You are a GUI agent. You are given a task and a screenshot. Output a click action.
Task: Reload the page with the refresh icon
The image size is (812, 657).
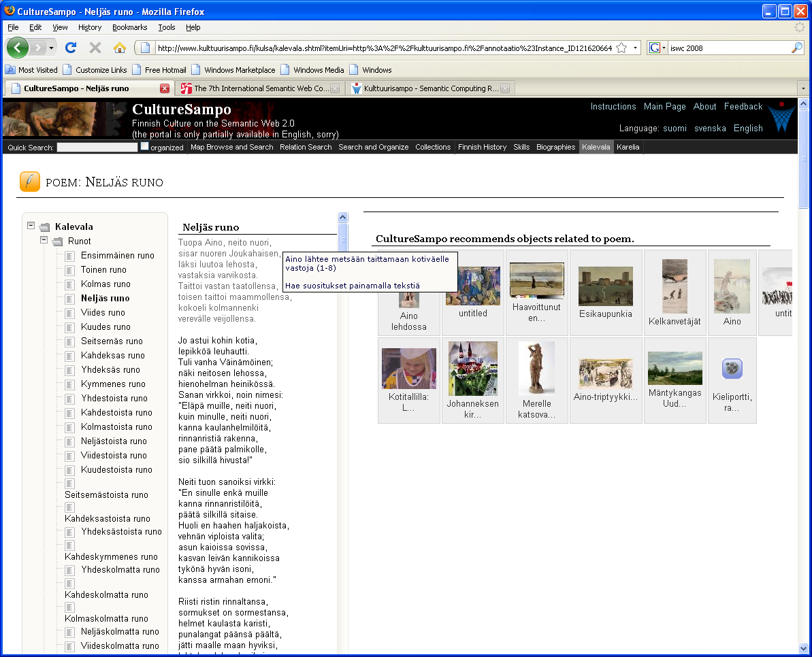71,48
